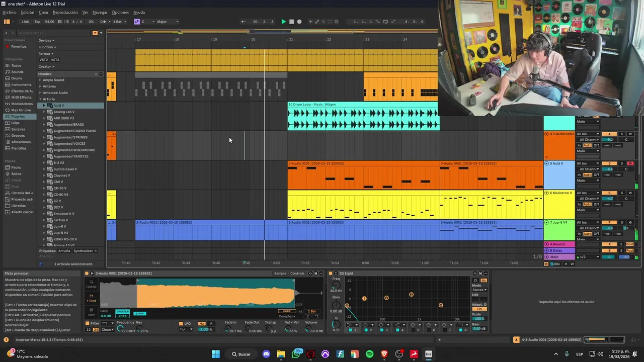Click the Tap tempo button
Image resolution: width=644 pixels, height=362 pixels.
click(37, 22)
